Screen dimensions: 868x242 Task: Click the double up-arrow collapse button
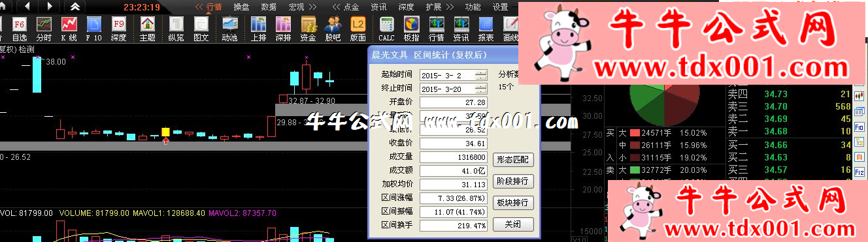[76, 7]
